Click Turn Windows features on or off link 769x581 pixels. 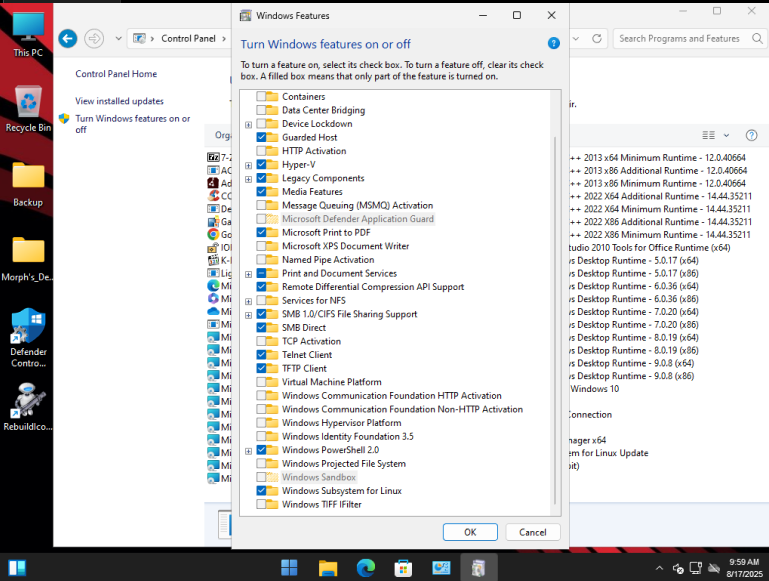pos(132,124)
